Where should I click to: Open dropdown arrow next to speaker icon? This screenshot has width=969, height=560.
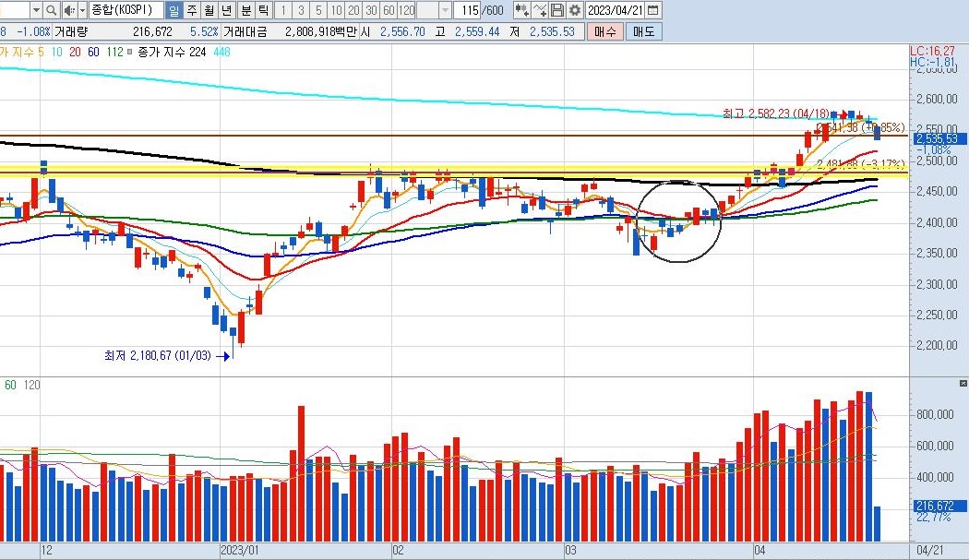(82, 10)
